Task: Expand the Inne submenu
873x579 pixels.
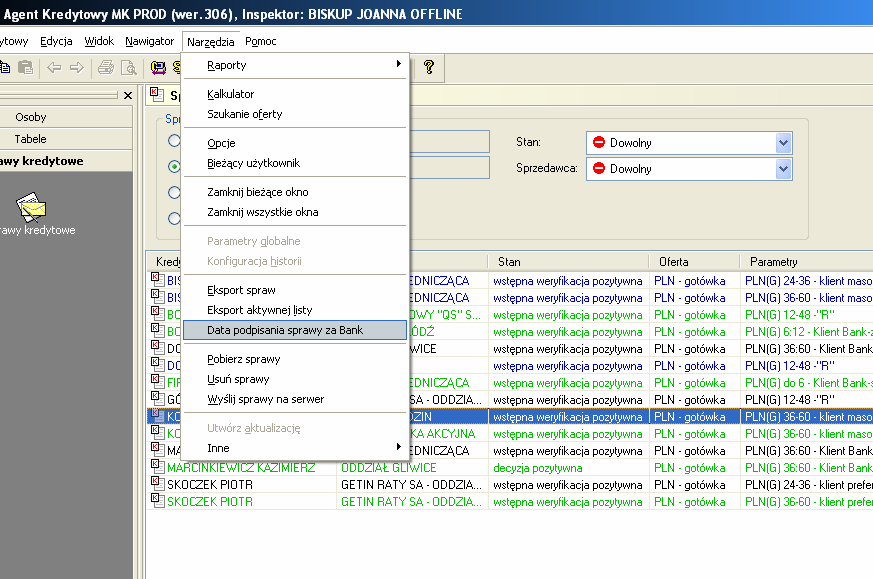Action: point(295,448)
